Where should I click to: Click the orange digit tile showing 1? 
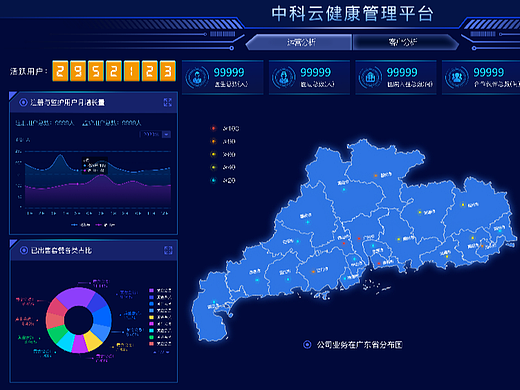tap(132, 71)
